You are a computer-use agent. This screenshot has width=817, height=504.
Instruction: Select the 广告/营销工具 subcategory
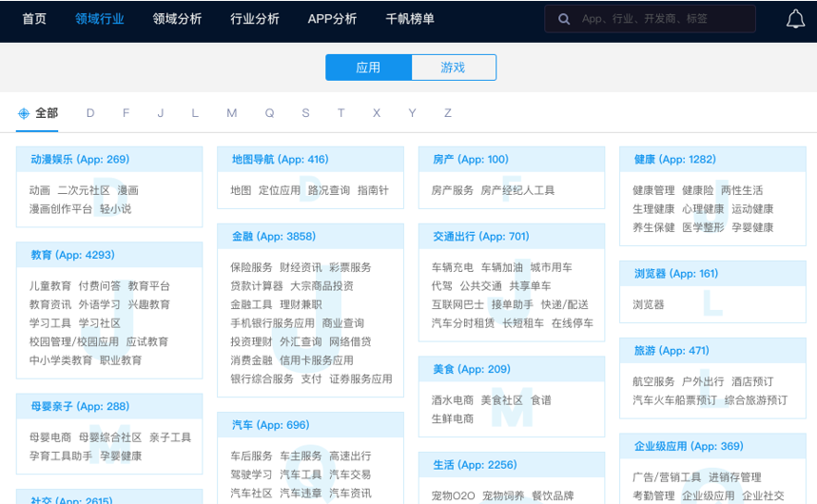coord(667,477)
